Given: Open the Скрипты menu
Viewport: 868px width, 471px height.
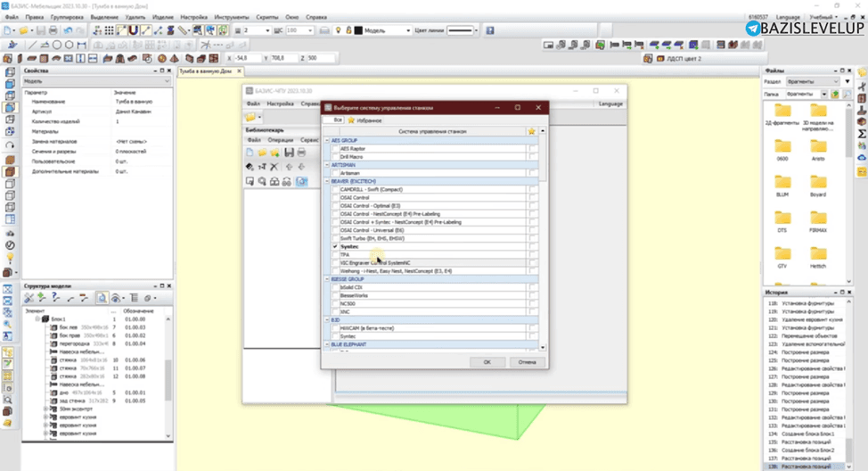Looking at the screenshot, I should 267,17.
